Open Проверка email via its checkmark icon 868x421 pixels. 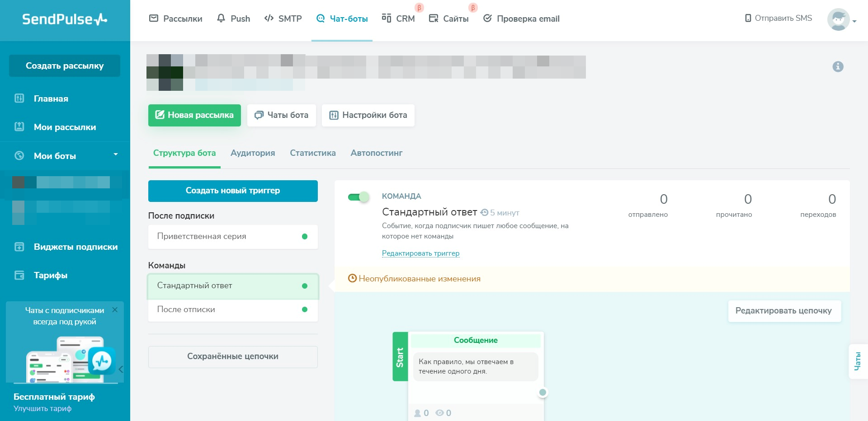[487, 19]
